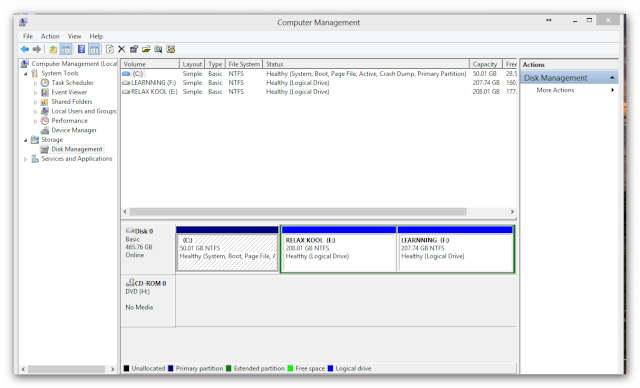640x388 pixels.
Task: Click the Open folder toolbar icon
Action: tap(146, 49)
